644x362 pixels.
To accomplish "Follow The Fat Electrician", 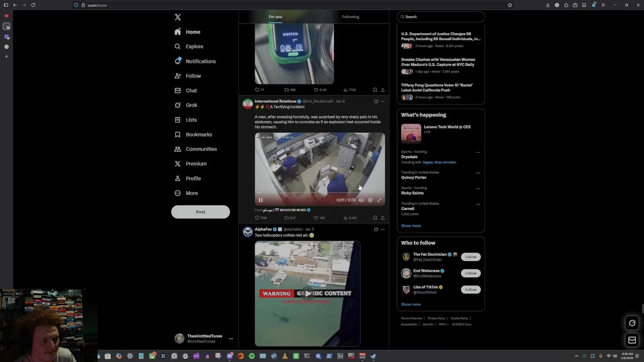I will [x=470, y=257].
